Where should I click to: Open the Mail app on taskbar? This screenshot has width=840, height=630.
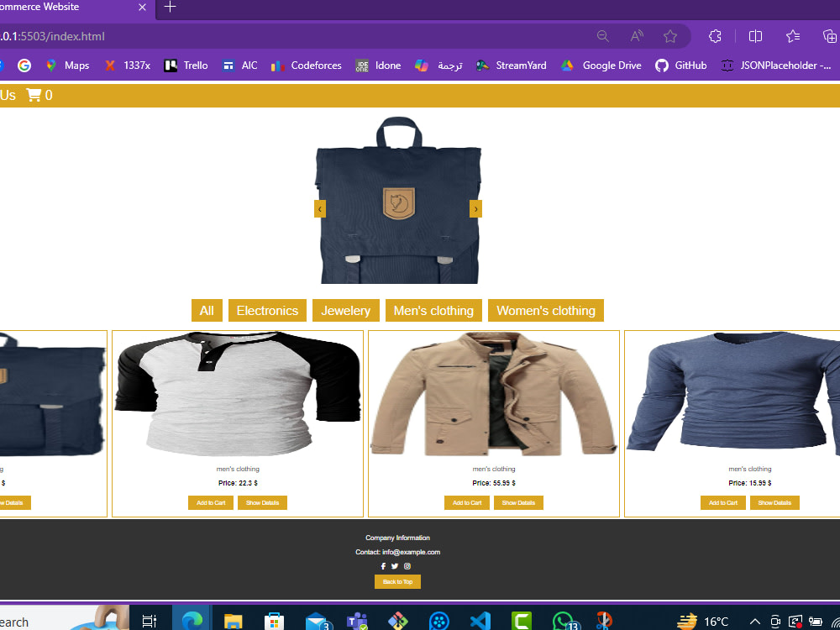[x=318, y=622]
